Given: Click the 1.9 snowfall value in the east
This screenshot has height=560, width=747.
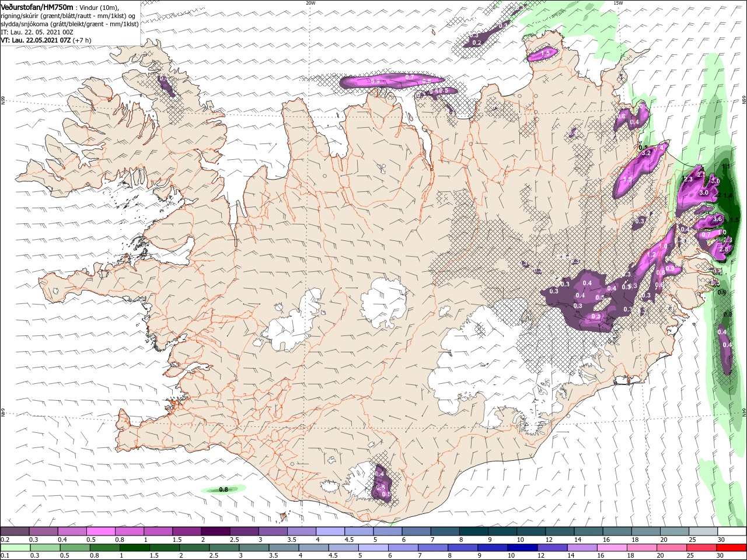Looking at the screenshot, I should pos(628,179).
